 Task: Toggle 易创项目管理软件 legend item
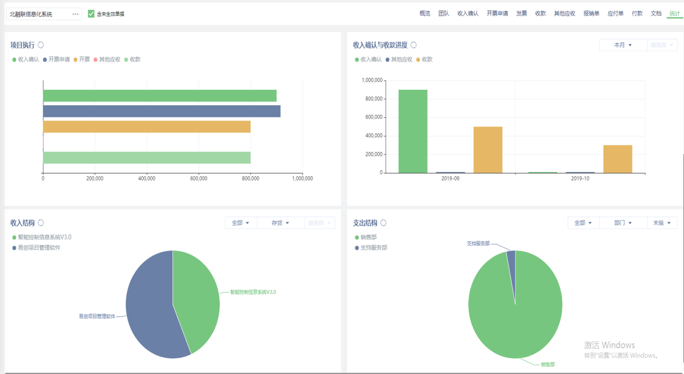[x=36, y=247]
